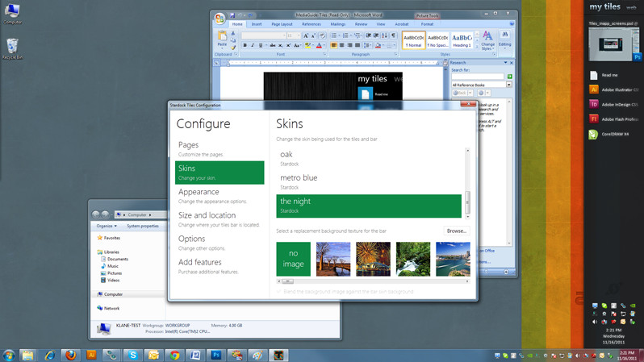
Task: Select the Skins configuration section
Action: click(x=220, y=173)
